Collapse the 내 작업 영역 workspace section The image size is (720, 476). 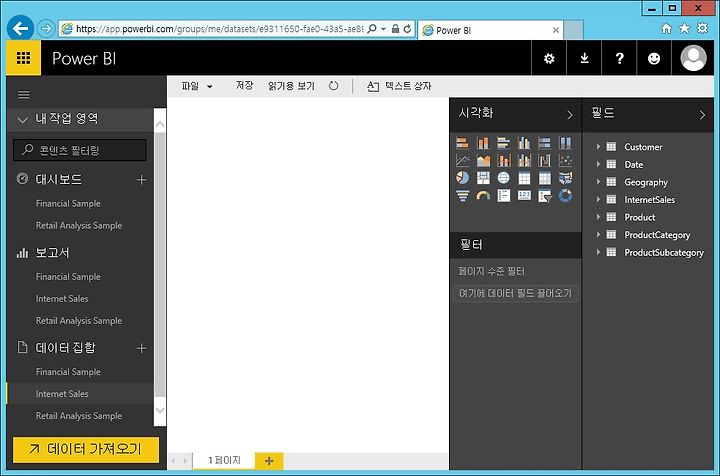tap(22, 120)
